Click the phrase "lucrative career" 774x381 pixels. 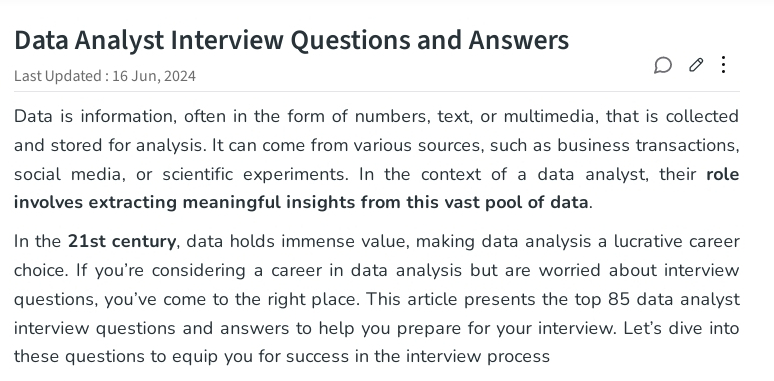point(677,241)
